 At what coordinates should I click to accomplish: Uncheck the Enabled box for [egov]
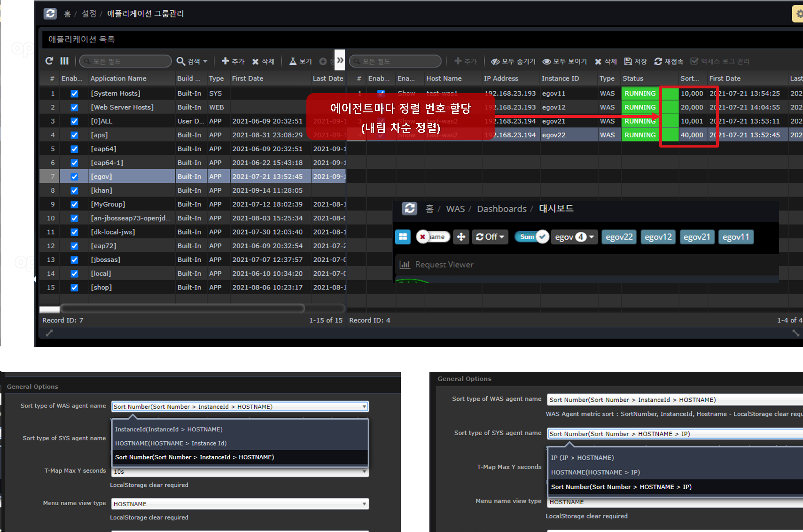coord(74,177)
